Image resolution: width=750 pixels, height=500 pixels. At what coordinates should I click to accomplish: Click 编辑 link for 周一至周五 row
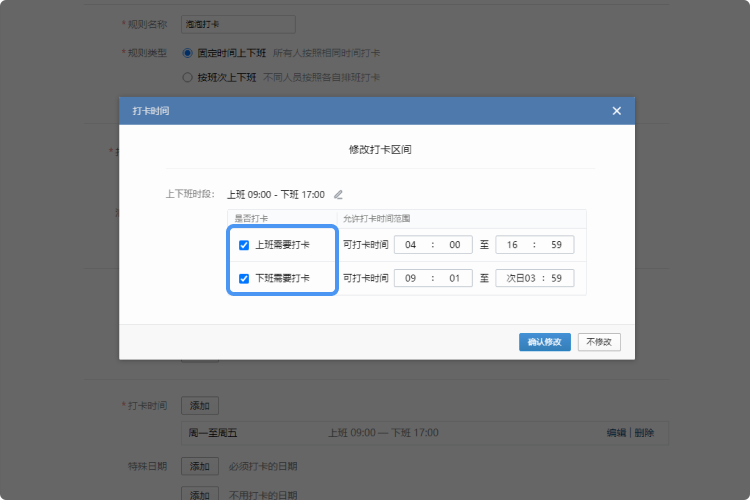pyautogui.click(x=616, y=433)
